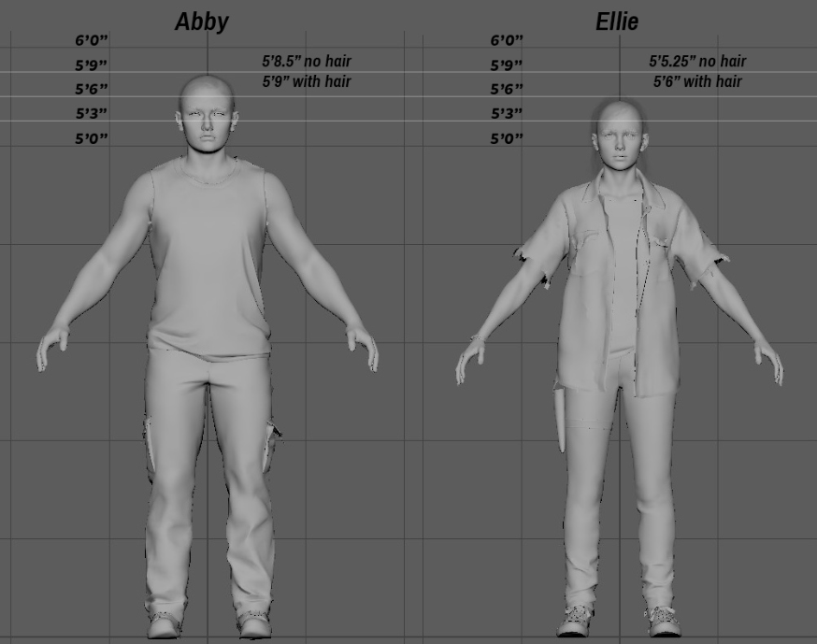Select Ellie's character model head

click(619, 136)
